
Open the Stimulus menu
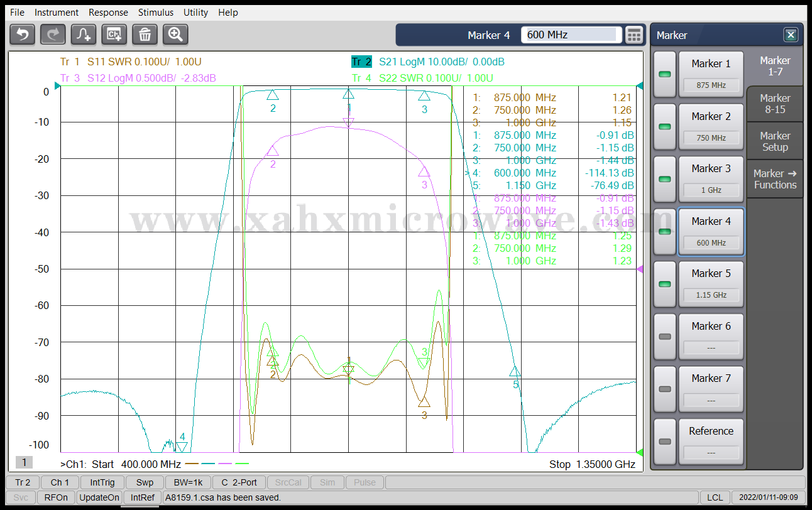156,13
